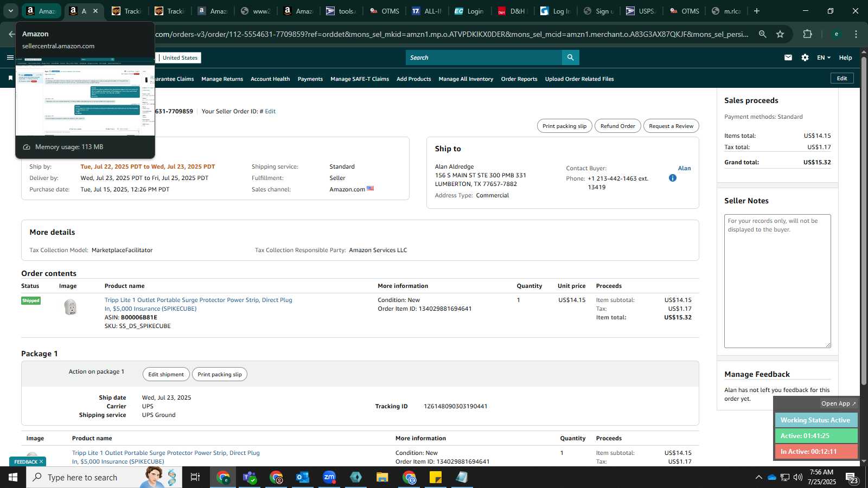The width and height of the screenshot is (868, 488).
Task: Open Add Products menu item
Action: (x=414, y=79)
